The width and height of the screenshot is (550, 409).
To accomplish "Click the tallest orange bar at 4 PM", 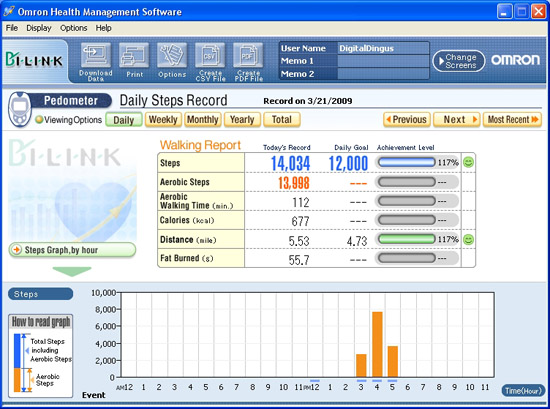I will click(377, 344).
